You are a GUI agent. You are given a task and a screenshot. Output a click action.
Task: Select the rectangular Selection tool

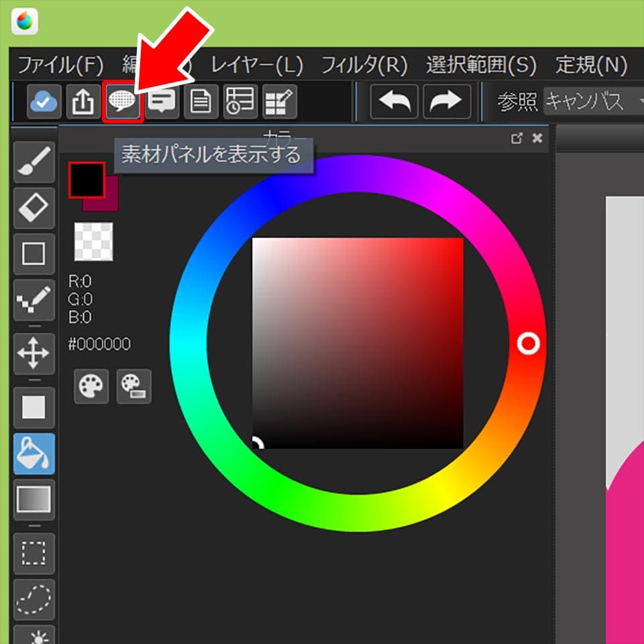click(x=34, y=553)
